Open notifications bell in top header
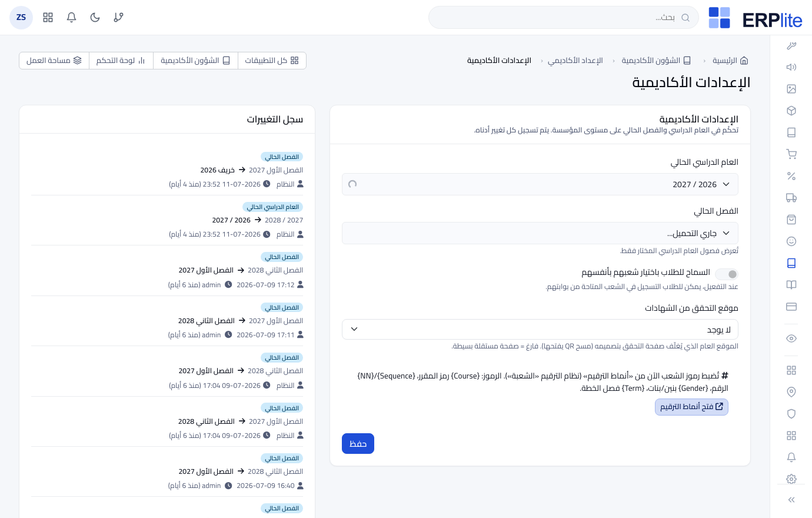 tap(72, 18)
